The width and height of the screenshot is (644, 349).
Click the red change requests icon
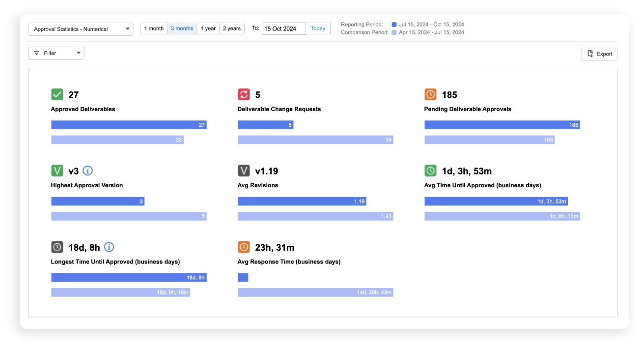click(243, 94)
